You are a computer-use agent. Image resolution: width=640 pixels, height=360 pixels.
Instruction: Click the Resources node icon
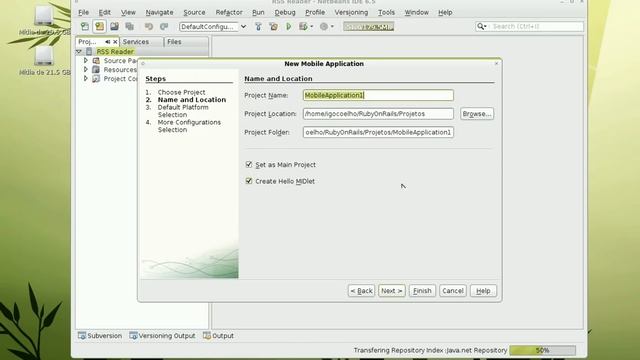(96, 69)
